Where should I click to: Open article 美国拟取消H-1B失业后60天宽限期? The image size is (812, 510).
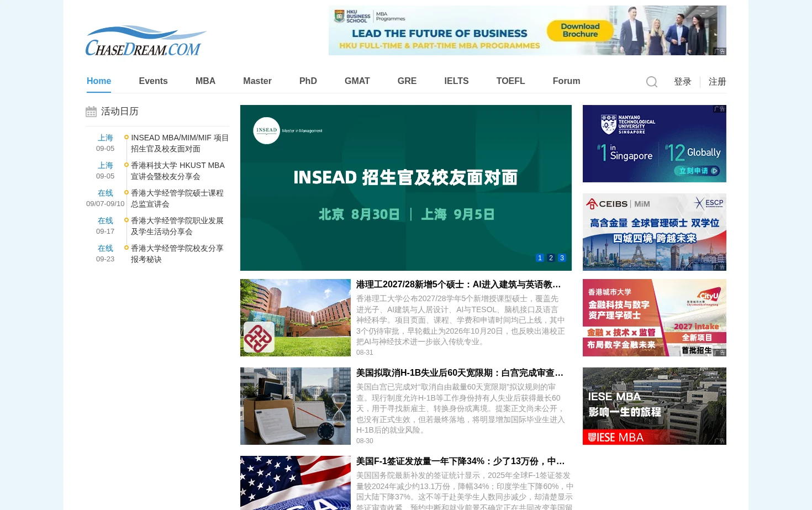tap(460, 373)
